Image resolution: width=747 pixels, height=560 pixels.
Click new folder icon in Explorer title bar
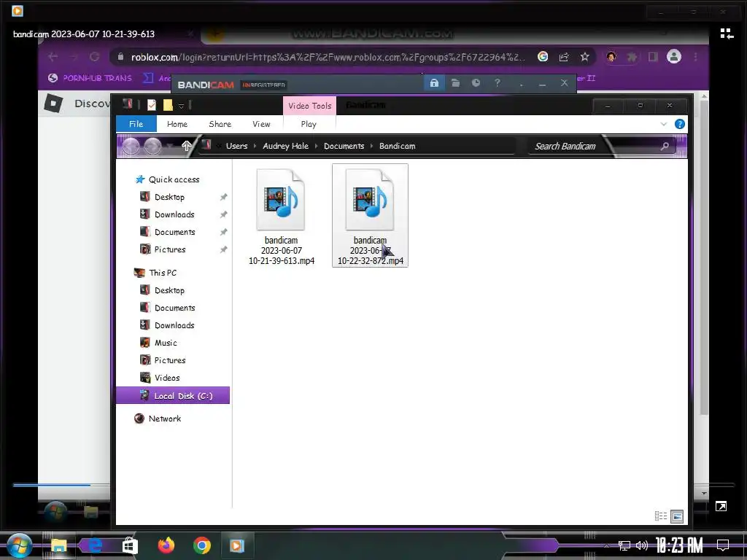(168, 105)
